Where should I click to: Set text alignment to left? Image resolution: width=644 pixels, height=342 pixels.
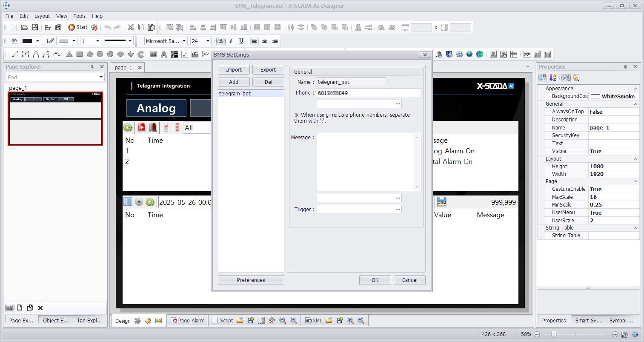(255, 41)
